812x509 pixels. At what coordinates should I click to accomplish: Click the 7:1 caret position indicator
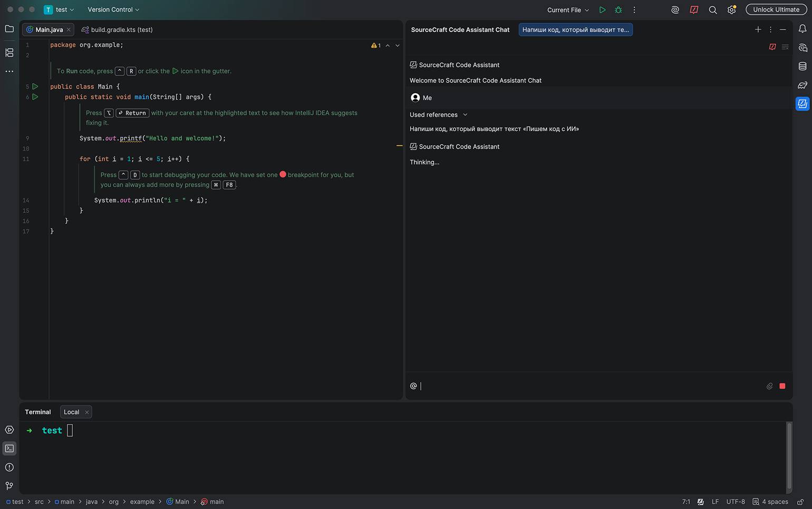pyautogui.click(x=686, y=502)
